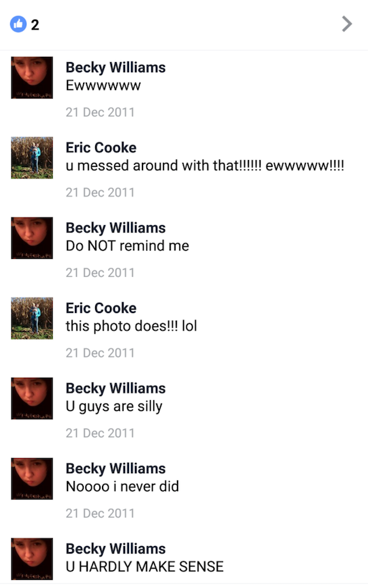Click the blue thumbs-up like icon
This screenshot has width=368, height=588.
18,24
